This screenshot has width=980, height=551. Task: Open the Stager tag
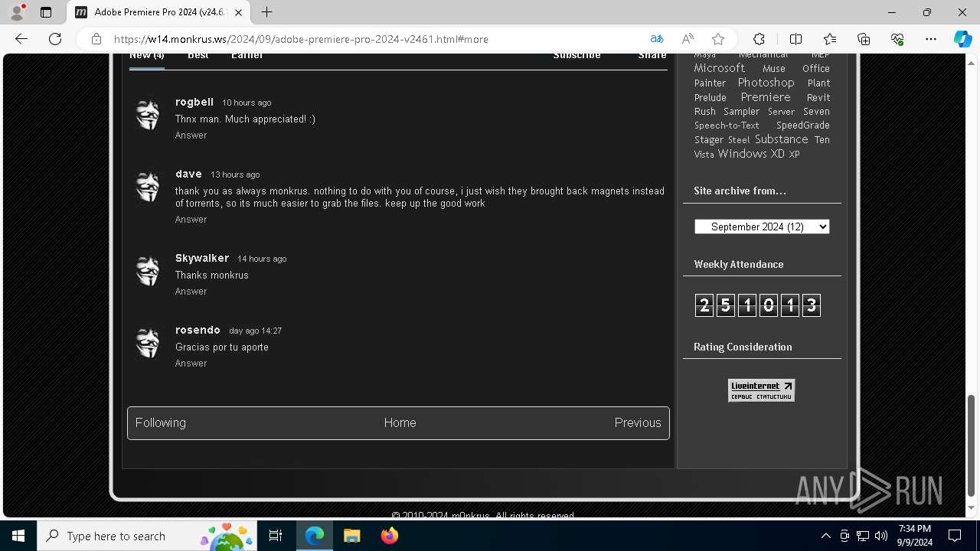coord(708,140)
